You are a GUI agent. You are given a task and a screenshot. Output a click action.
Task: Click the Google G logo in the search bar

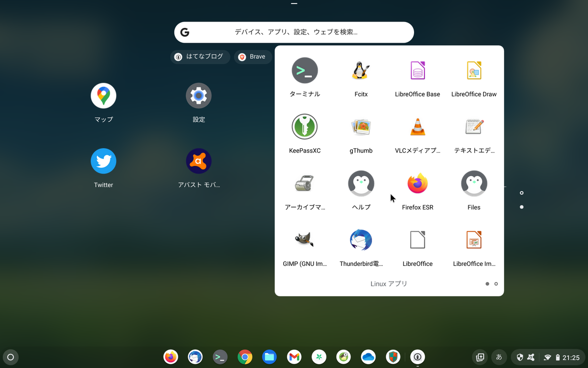(185, 32)
